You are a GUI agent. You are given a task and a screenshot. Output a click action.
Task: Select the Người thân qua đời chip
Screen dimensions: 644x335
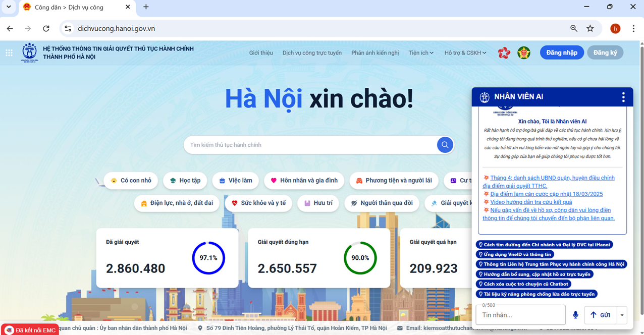tap(382, 203)
